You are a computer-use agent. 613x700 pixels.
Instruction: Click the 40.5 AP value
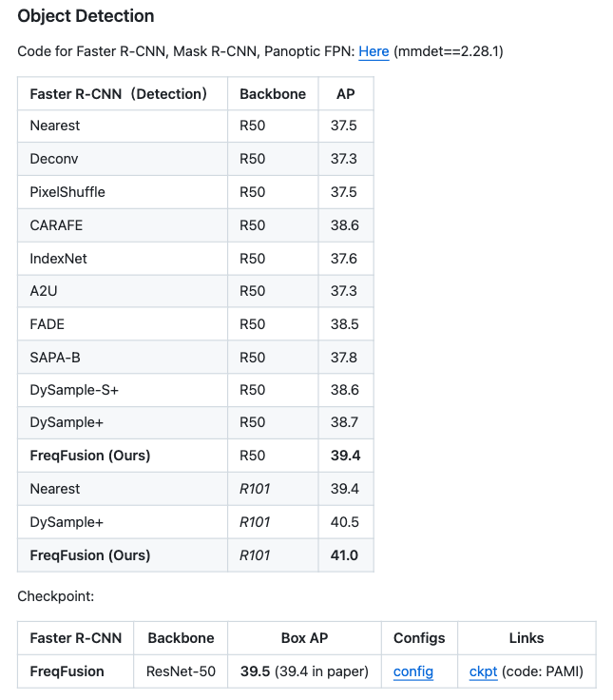(x=344, y=522)
